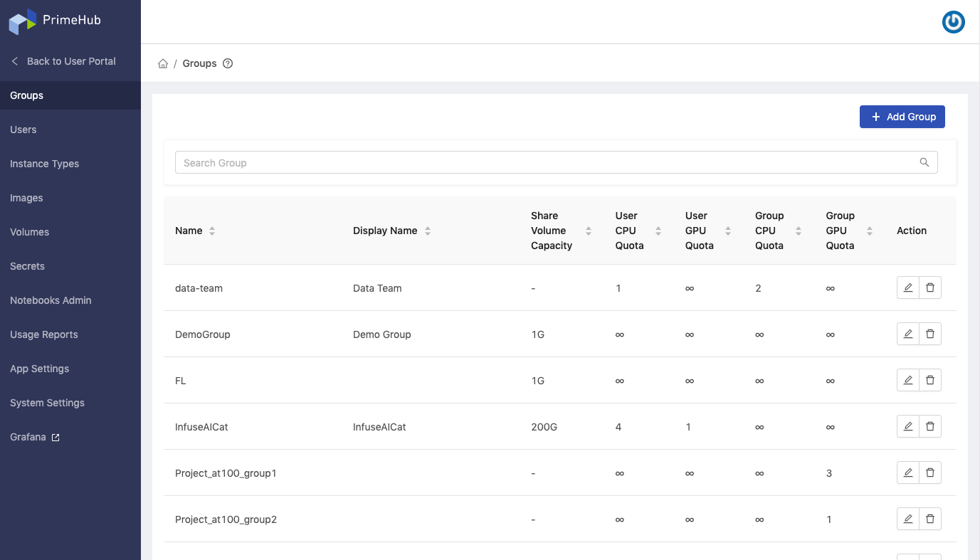This screenshot has width=980, height=560.
Task: Go to home via breadcrumb house icon
Action: 163,63
